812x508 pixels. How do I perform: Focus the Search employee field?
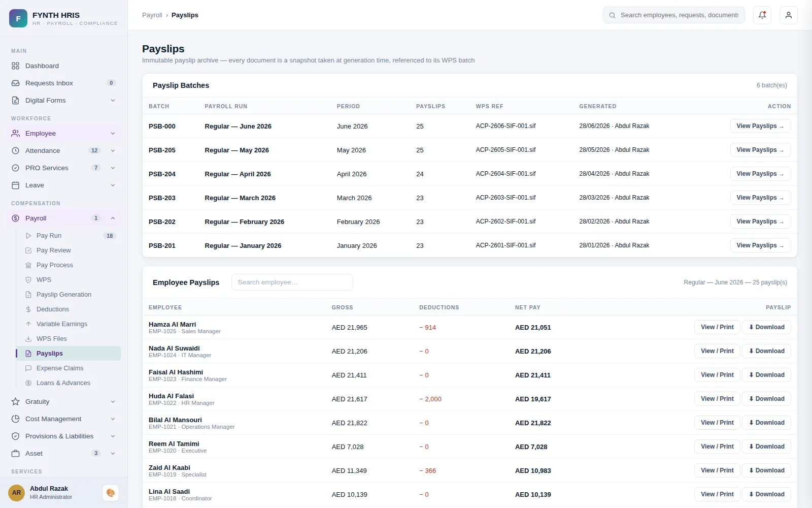coord(292,282)
